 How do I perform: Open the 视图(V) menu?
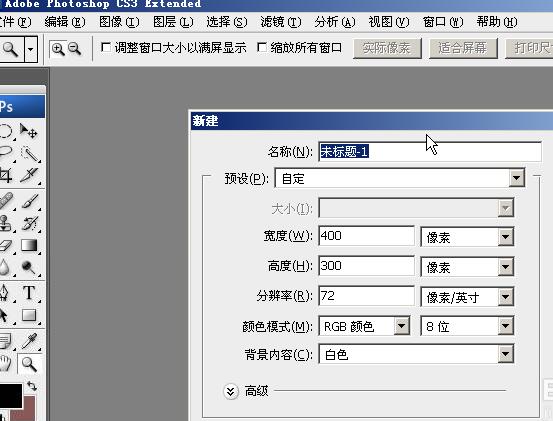(389, 22)
